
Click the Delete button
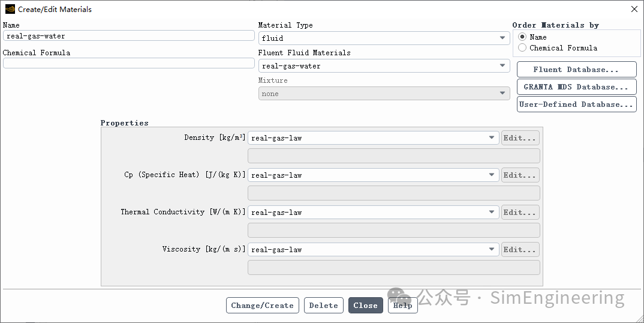(x=324, y=306)
